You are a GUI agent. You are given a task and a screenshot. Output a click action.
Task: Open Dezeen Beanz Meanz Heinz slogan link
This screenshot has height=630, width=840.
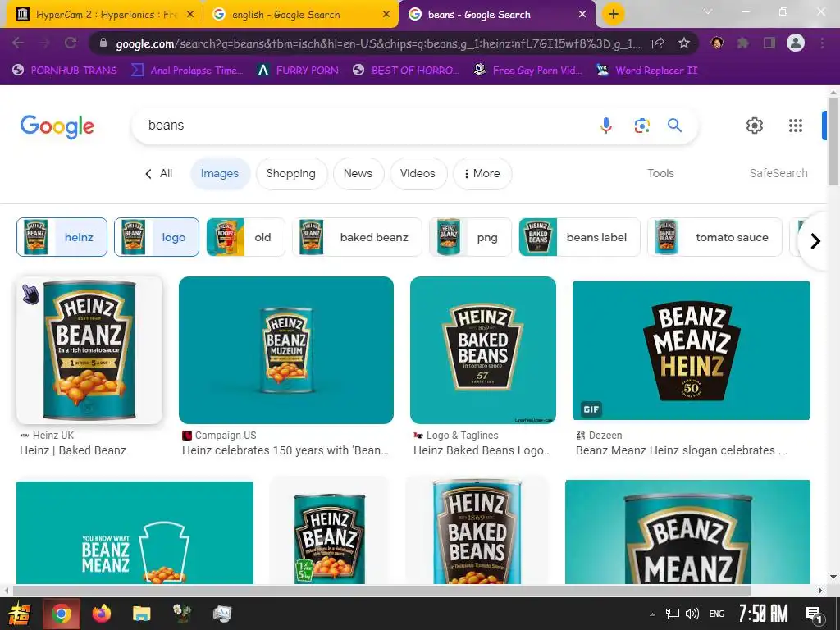click(682, 450)
